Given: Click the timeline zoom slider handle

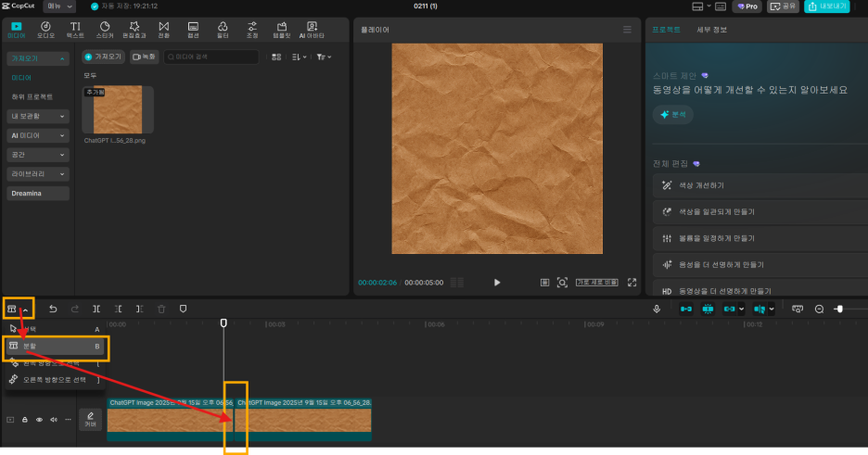Looking at the screenshot, I should [838, 309].
